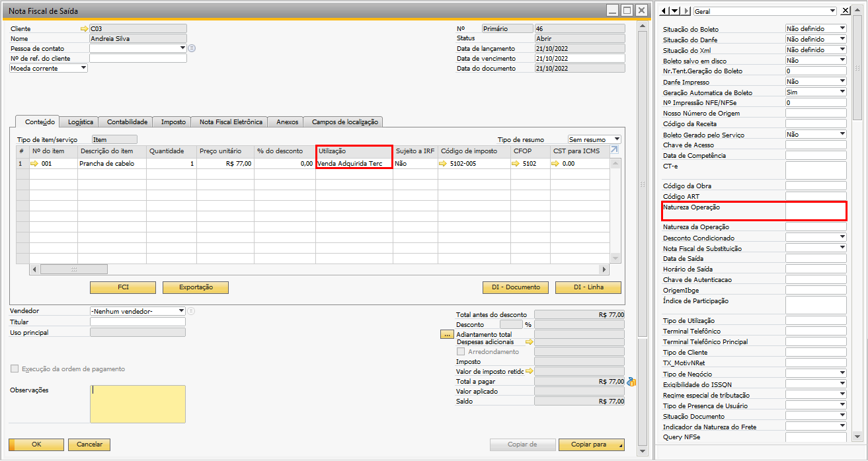Image resolution: width=868 pixels, height=461 pixels.
Task: Click the details icon beside Vendedor dropdown
Action: point(191,311)
